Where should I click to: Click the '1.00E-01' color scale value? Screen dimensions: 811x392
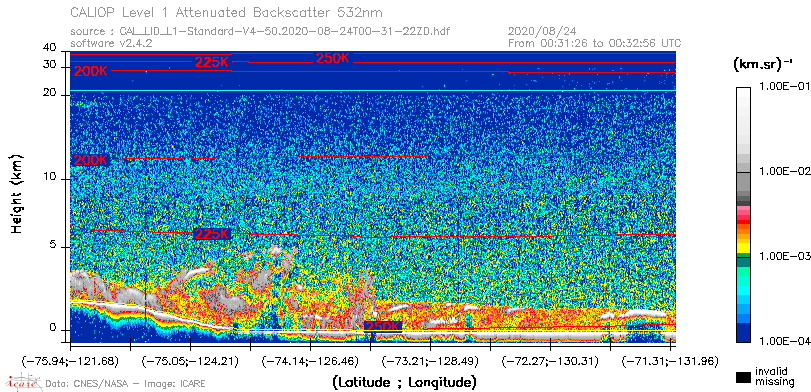784,86
